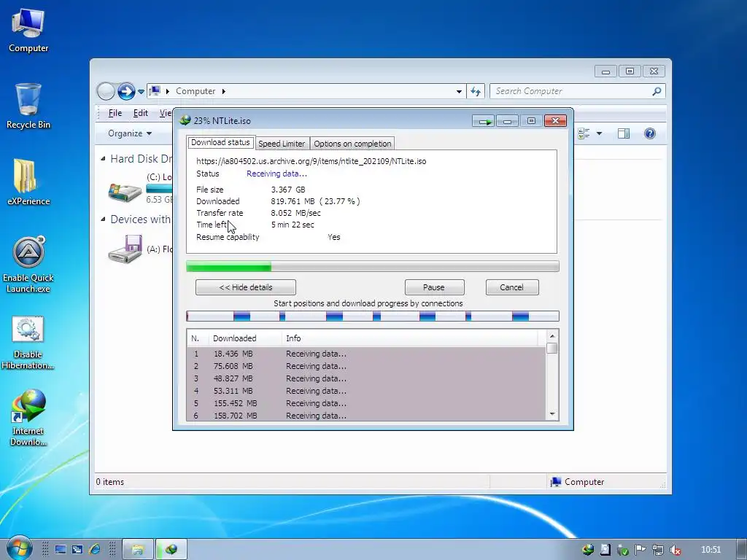
Task: Select connection row 6 with 158.702 MB
Action: pyautogui.click(x=366, y=415)
